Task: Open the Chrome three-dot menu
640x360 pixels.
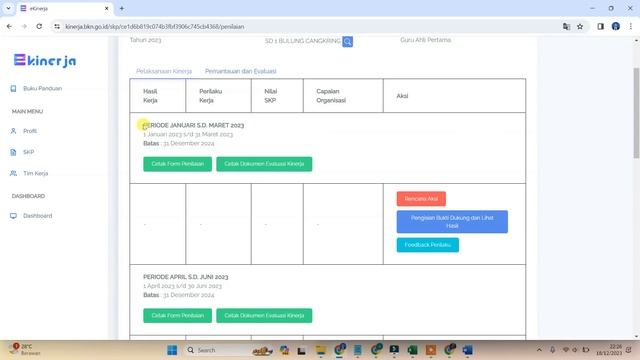Action: point(631,27)
